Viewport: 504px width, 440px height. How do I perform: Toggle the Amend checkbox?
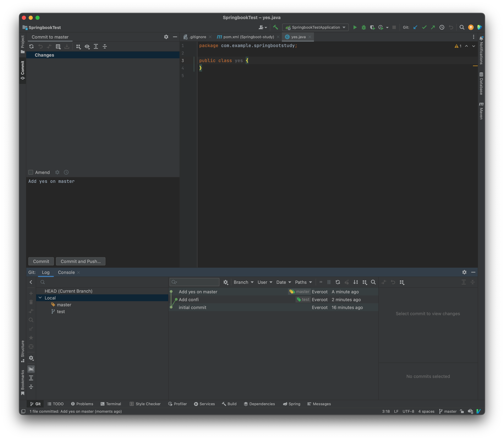coord(31,172)
